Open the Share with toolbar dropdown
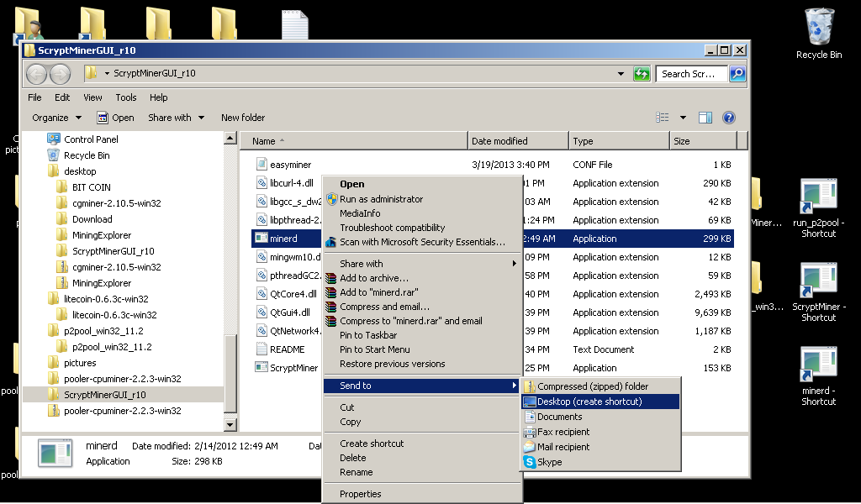 pyautogui.click(x=176, y=118)
